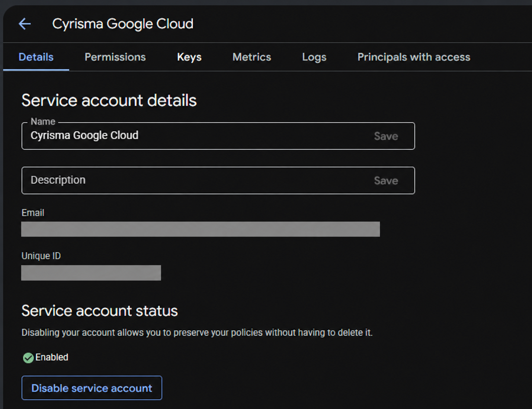Open the Keys tab

click(189, 57)
